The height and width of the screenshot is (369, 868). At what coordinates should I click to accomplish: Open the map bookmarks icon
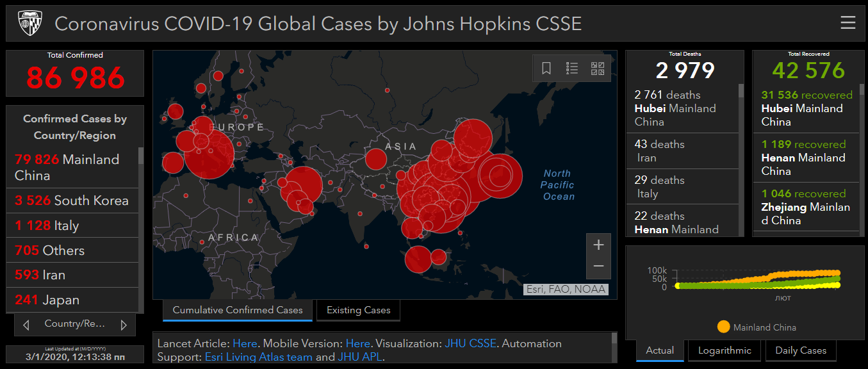546,69
